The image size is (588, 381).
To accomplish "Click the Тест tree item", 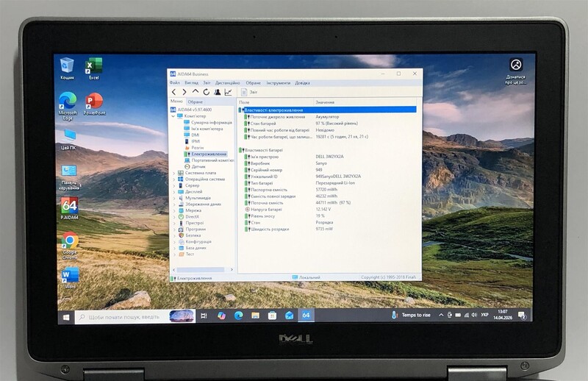I will (x=187, y=254).
